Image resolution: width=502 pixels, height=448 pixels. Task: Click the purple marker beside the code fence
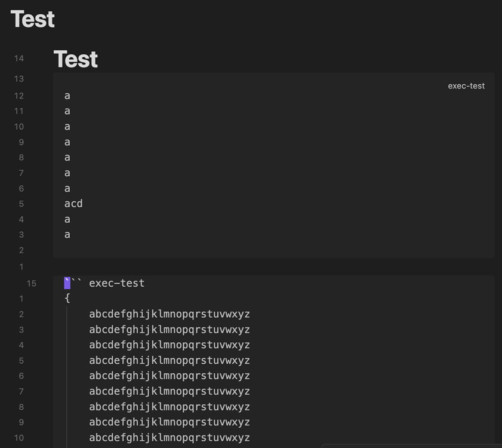[67, 283]
